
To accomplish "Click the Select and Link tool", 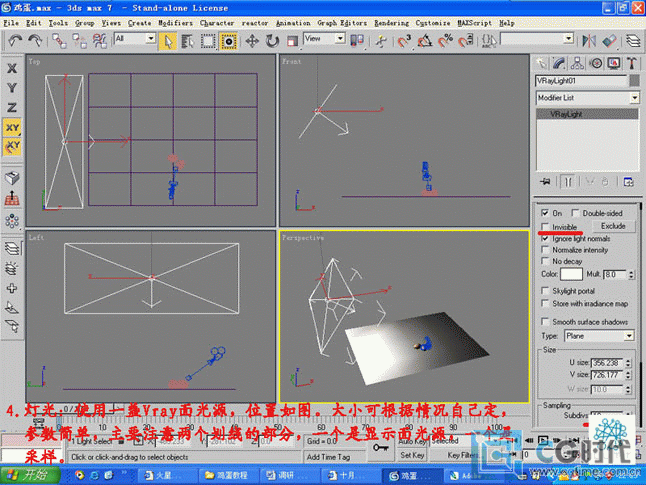I will click(59, 41).
